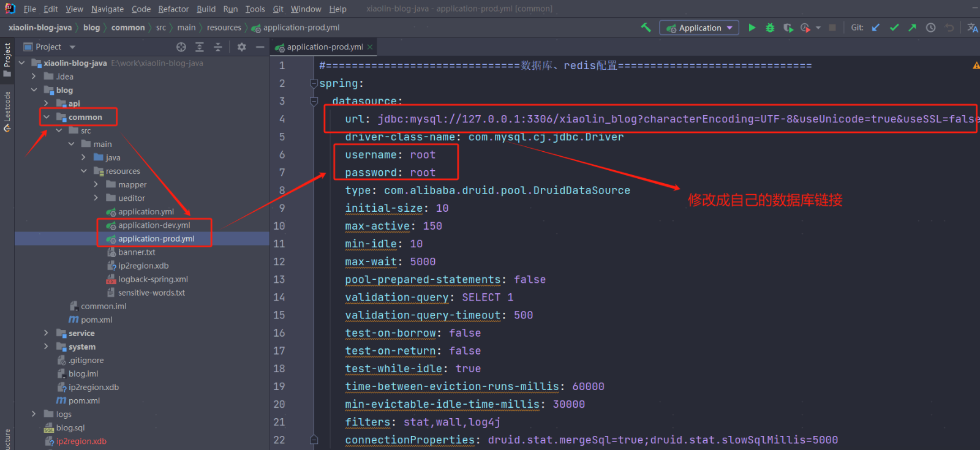The image size is (980, 450).
Task: Select application.yml in the project tree
Action: coord(146,212)
